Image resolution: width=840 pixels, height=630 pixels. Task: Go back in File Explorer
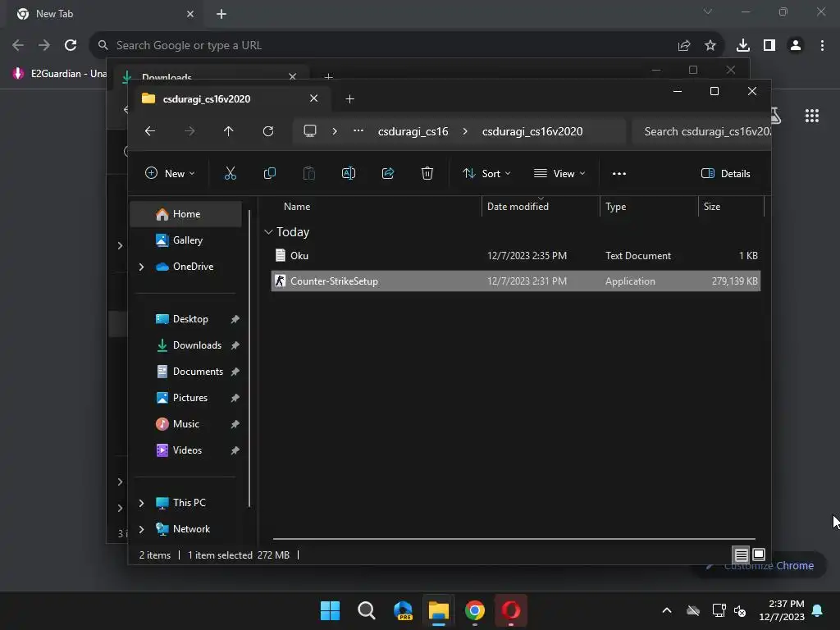[x=150, y=131]
